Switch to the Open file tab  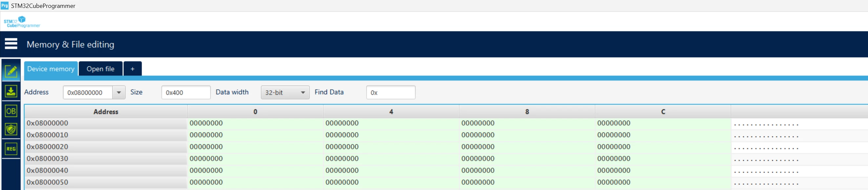(x=100, y=68)
